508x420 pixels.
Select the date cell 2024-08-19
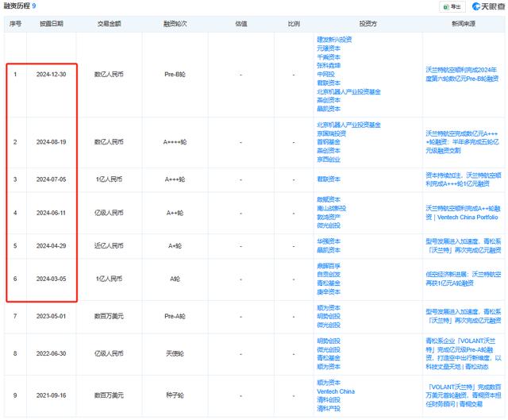[51, 142]
